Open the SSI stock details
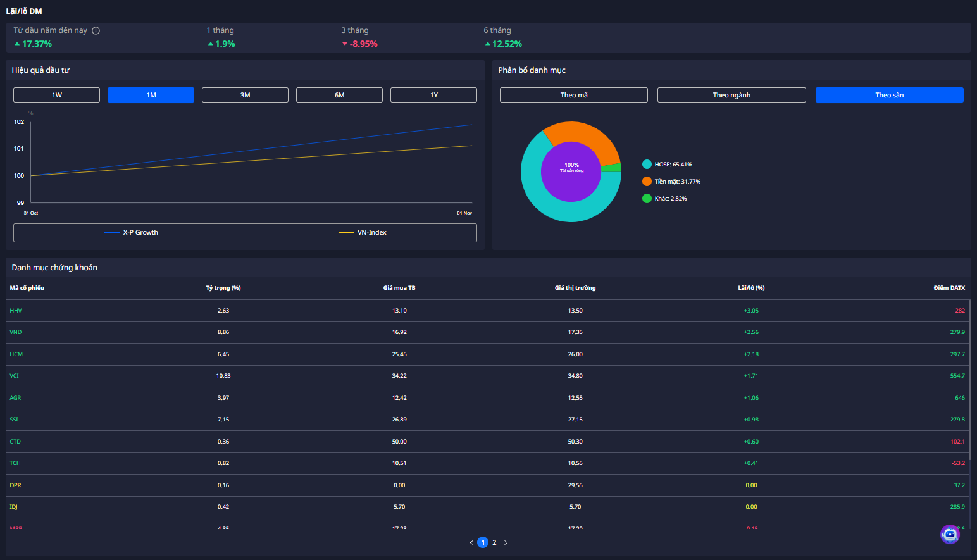This screenshot has height=560, width=977. coord(13,419)
